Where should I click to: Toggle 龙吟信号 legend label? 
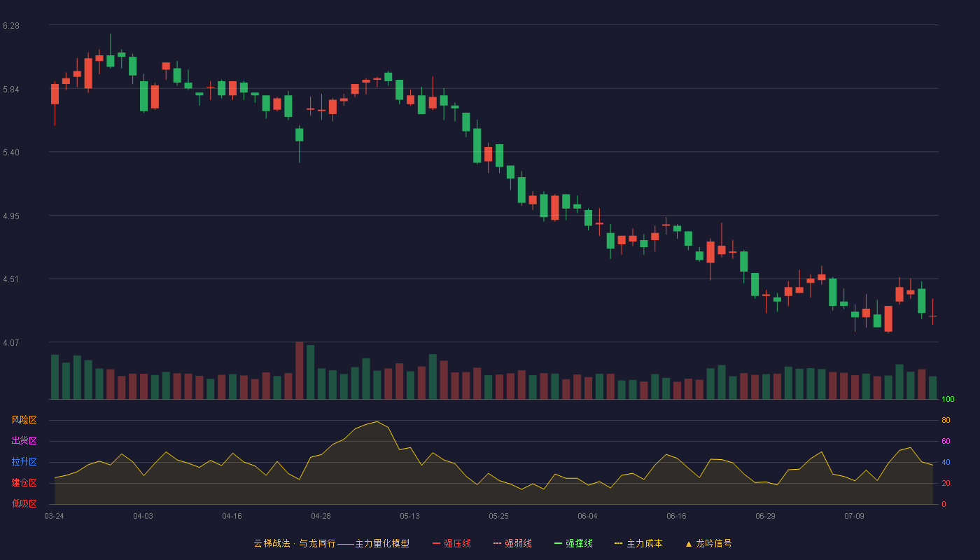pyautogui.click(x=714, y=543)
